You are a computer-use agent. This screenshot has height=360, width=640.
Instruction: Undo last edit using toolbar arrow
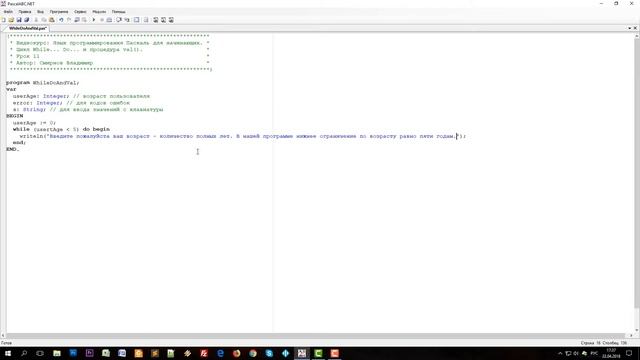[x=61, y=20]
